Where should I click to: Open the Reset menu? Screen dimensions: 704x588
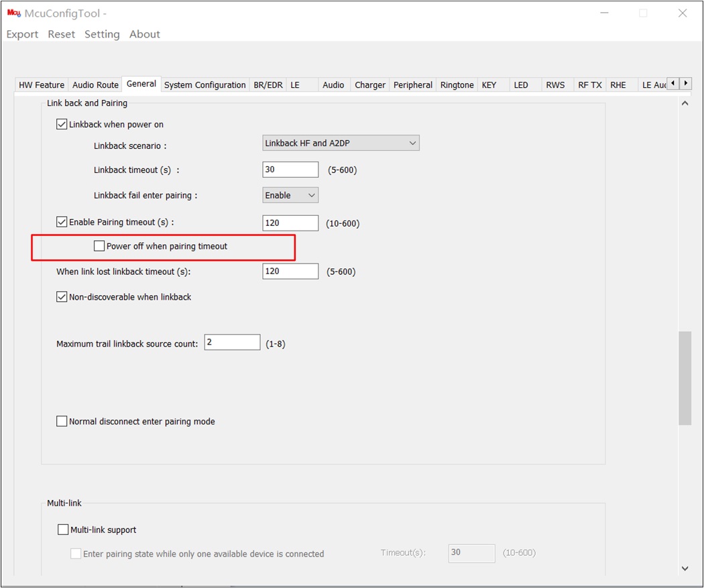[62, 34]
